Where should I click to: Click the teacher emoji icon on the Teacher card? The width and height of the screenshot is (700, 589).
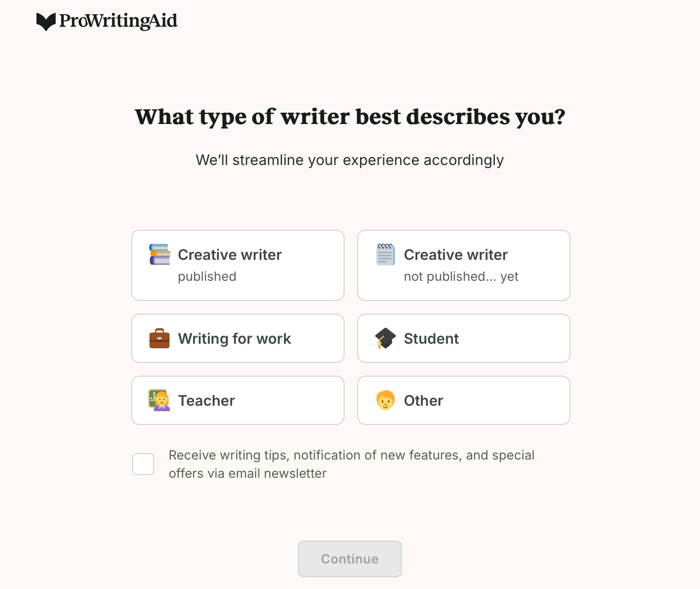click(x=158, y=400)
